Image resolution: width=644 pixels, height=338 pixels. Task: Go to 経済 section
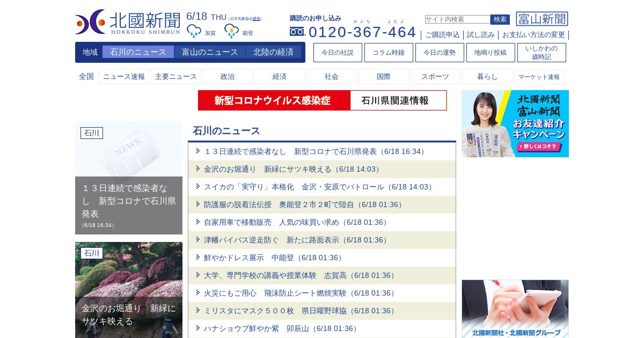(280, 77)
